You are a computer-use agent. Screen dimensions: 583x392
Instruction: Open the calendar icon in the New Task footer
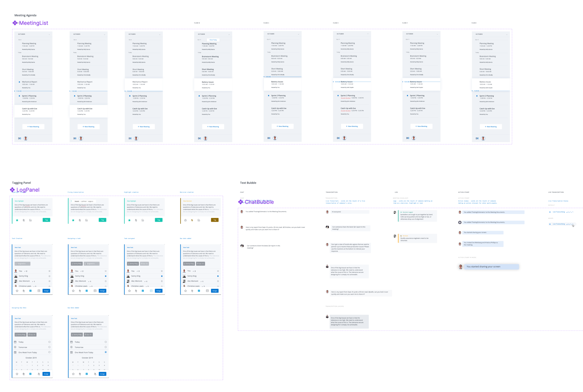coord(39,291)
